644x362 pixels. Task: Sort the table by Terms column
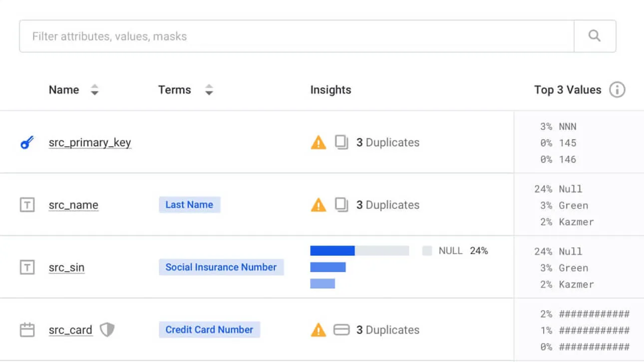coord(209,90)
